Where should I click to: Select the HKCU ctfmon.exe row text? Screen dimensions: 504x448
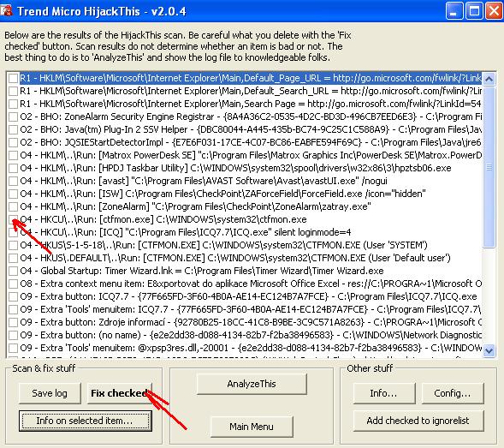163,219
